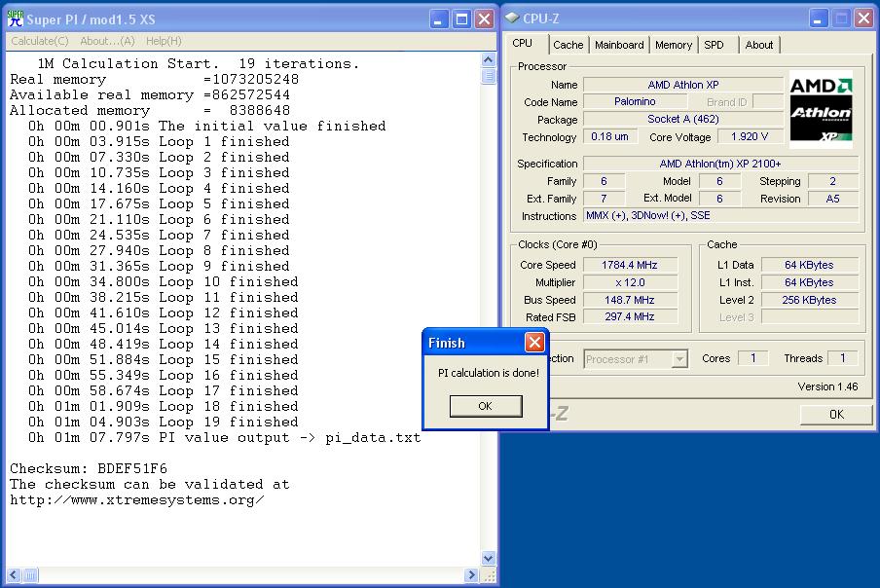Click the Super PI resize grip corner

click(489, 575)
